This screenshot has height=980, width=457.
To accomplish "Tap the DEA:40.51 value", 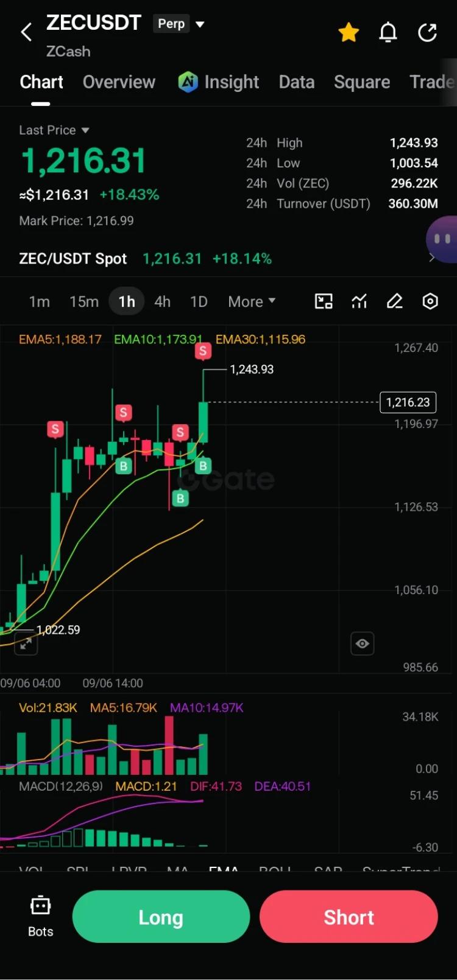I will point(283,786).
